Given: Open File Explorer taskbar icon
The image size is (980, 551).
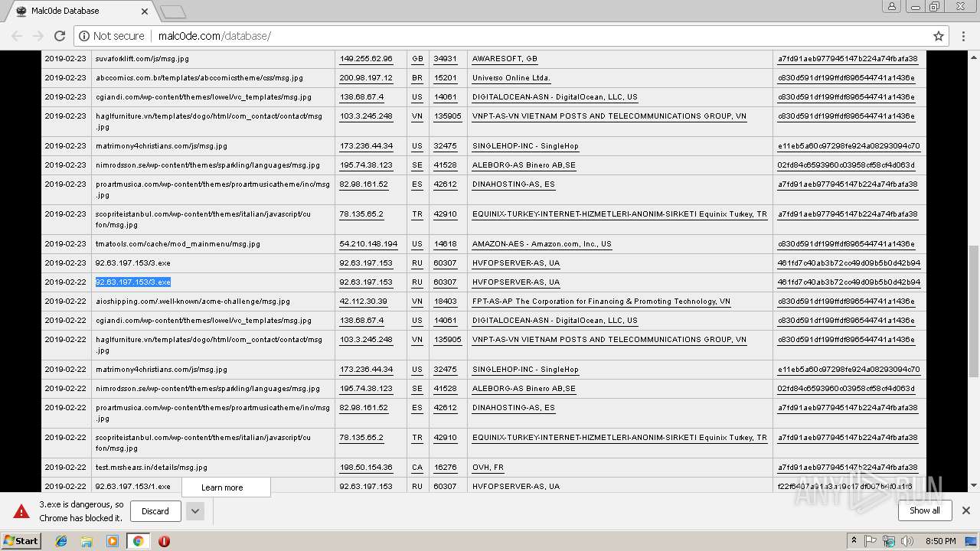Looking at the screenshot, I should [x=87, y=541].
